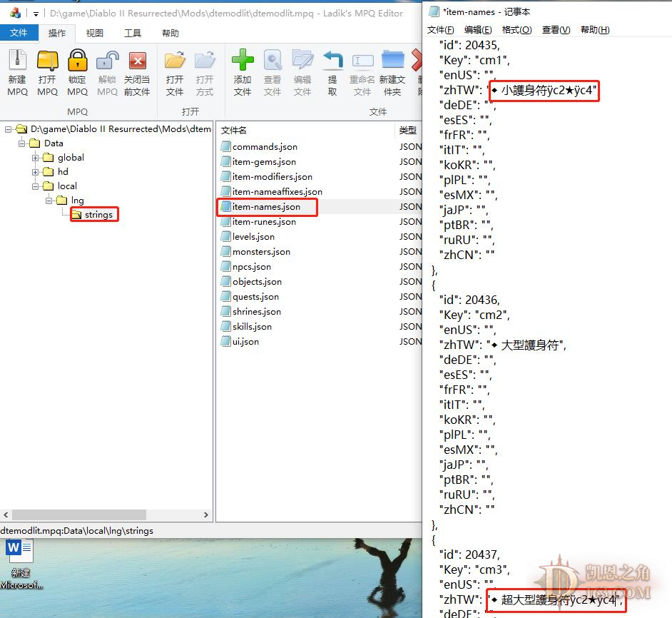This screenshot has height=618, width=672.
Task: Select quests.json in file list
Action: click(255, 297)
